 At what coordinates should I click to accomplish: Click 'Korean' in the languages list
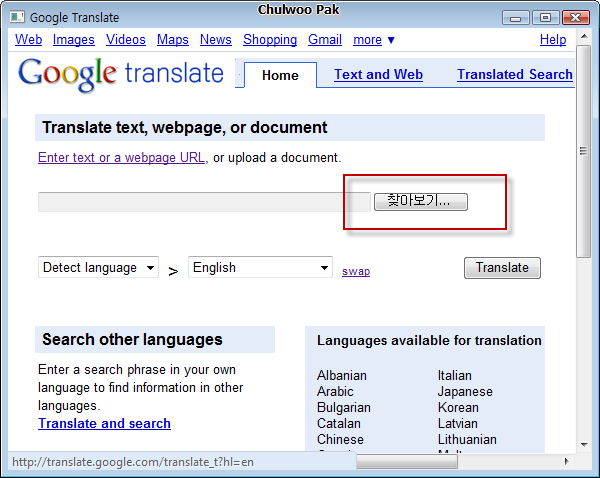tap(458, 408)
